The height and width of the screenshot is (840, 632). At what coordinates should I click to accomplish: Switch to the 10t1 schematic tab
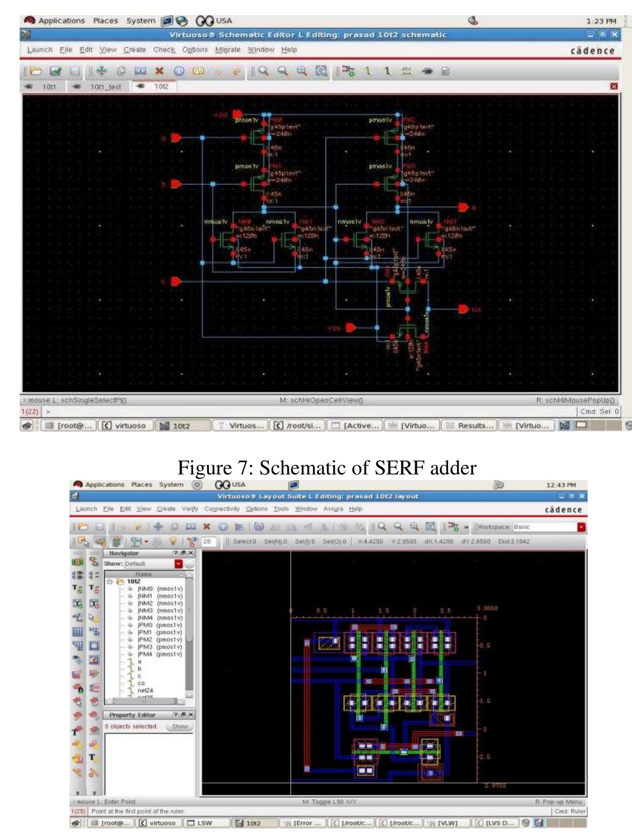(43, 87)
